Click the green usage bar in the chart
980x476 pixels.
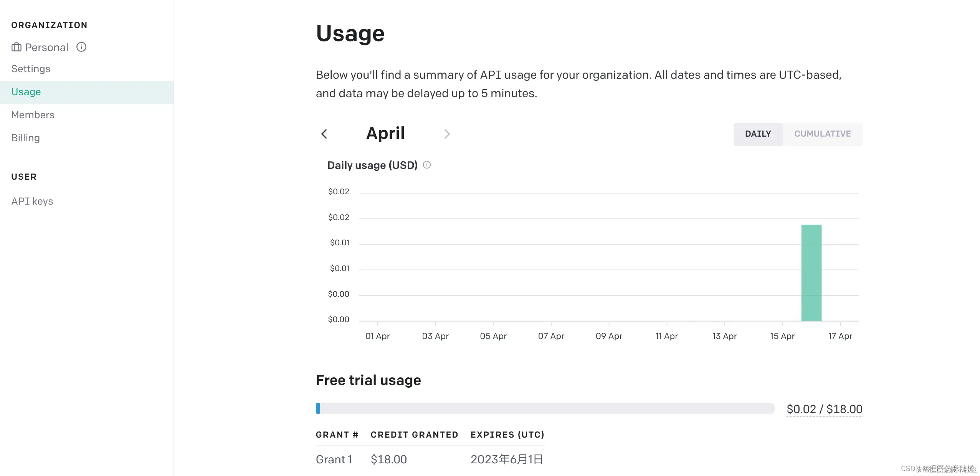click(811, 273)
